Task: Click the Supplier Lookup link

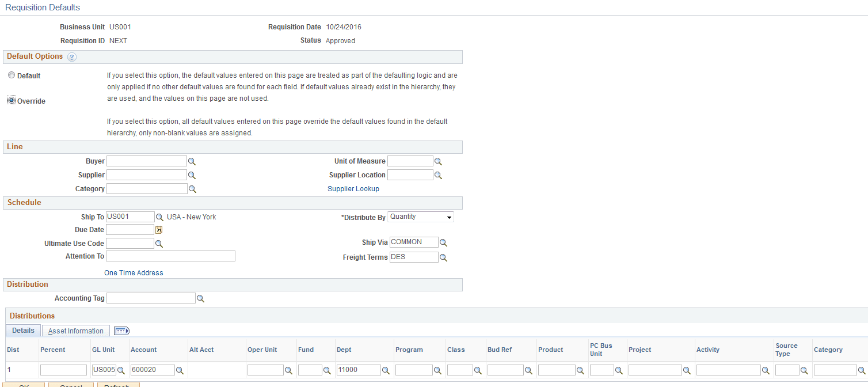Action: tap(353, 188)
